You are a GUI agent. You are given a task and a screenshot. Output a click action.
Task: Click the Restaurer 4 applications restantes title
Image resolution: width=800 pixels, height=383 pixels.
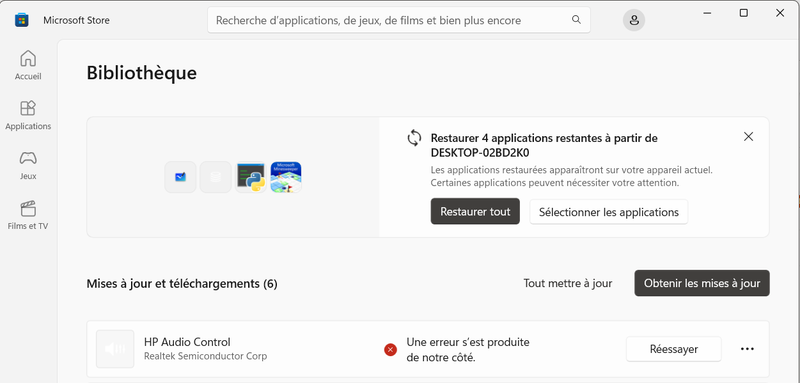click(x=544, y=145)
